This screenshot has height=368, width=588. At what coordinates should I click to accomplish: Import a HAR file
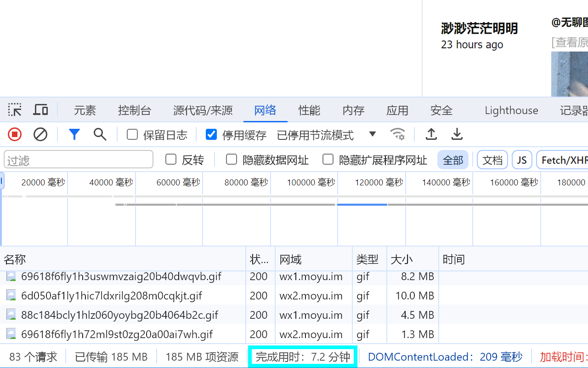431,134
